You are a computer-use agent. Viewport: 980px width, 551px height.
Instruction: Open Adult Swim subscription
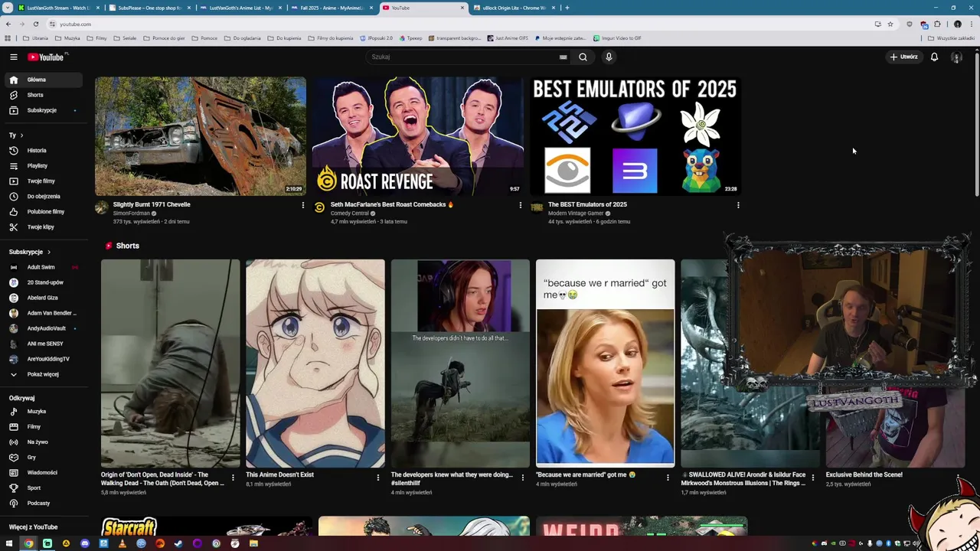click(43, 267)
